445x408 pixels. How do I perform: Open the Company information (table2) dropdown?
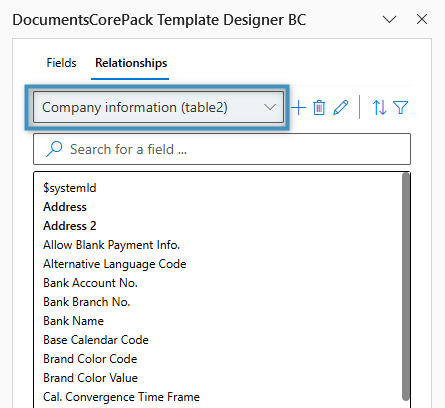(158, 107)
